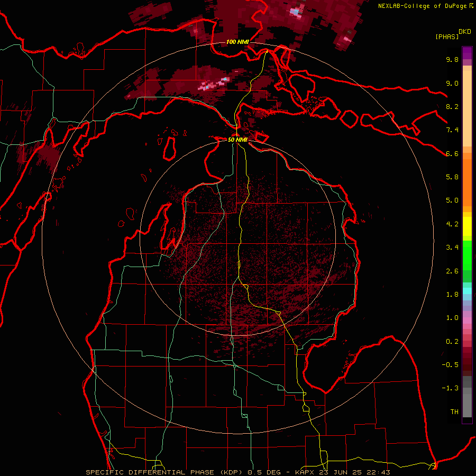Click the 0.5 DEG elevation text in caption
The width and height of the screenshot is (476, 476).
coord(263,472)
